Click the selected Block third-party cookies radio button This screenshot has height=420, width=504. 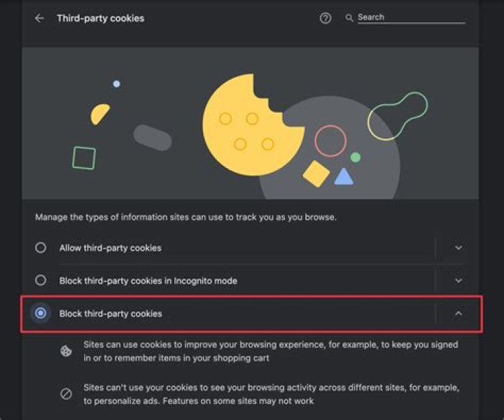click(41, 314)
